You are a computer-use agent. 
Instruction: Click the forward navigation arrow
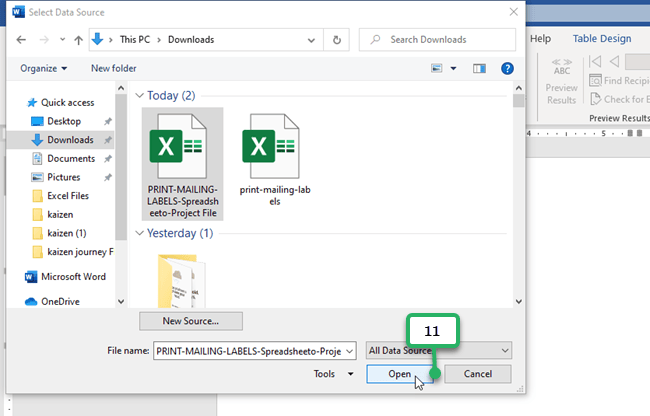(x=44, y=40)
